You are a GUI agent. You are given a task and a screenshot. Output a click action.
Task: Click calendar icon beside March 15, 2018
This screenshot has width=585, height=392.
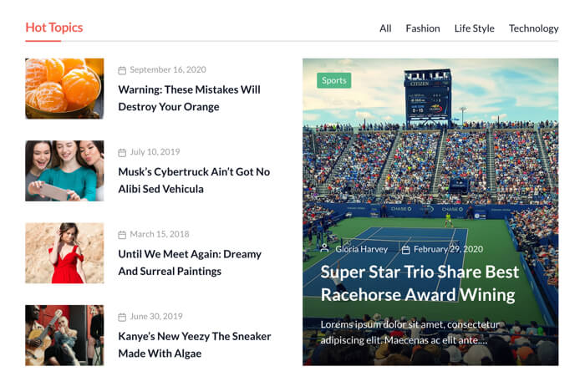point(122,235)
